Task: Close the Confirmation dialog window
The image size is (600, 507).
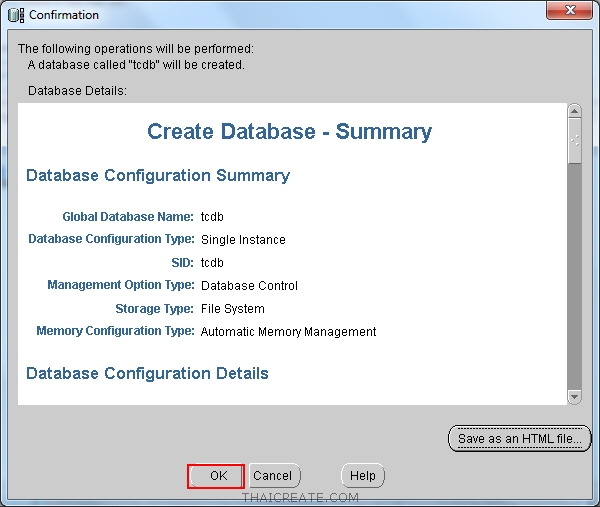Action: pyautogui.click(x=569, y=10)
